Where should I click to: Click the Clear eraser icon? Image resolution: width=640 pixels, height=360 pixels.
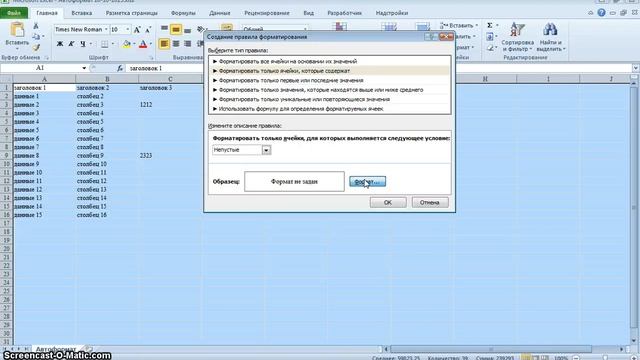click(x=489, y=48)
